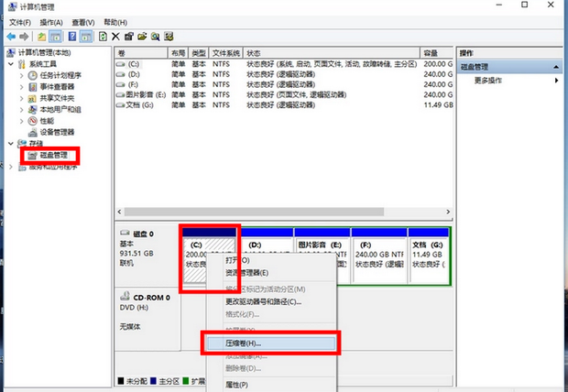Expand the 共享文件夹 node chevron
The width and height of the screenshot is (568, 392).
[21, 98]
